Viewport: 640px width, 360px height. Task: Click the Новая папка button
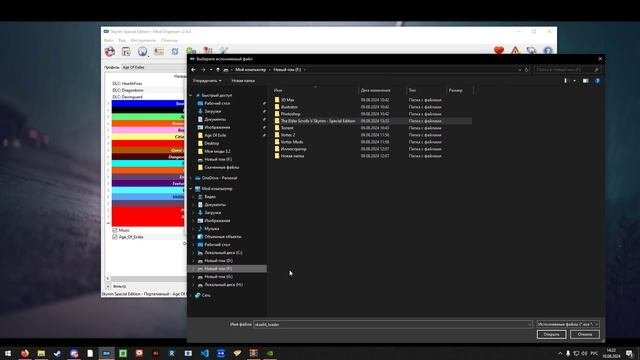click(243, 81)
